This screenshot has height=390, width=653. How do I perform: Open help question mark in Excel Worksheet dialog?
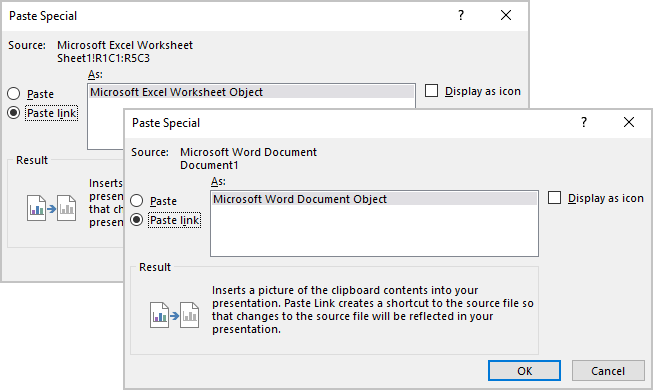(x=461, y=15)
